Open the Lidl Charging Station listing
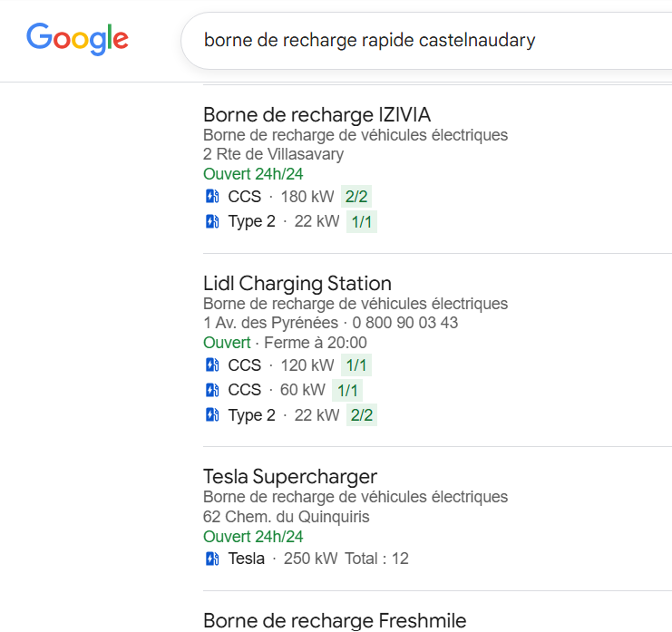The width and height of the screenshot is (672, 632). coord(297,284)
